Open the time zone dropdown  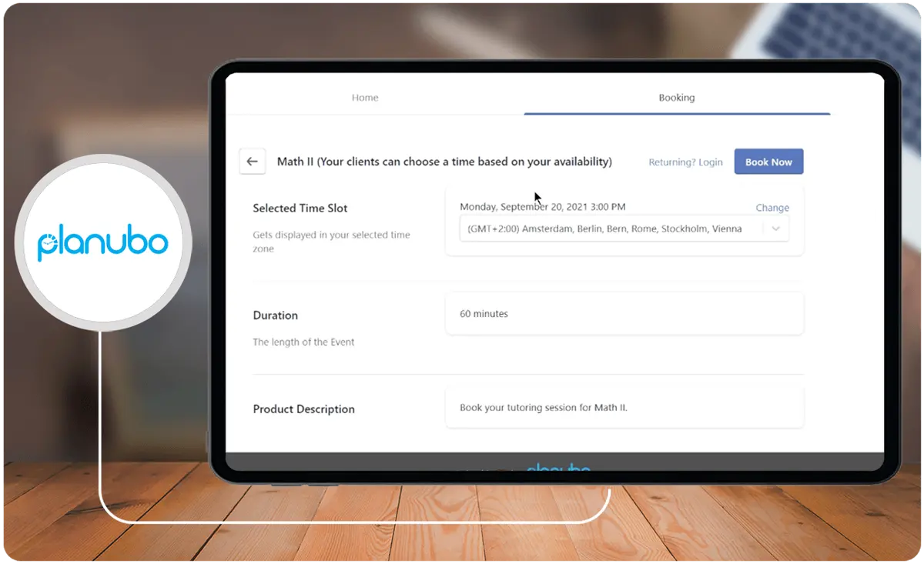pos(624,229)
